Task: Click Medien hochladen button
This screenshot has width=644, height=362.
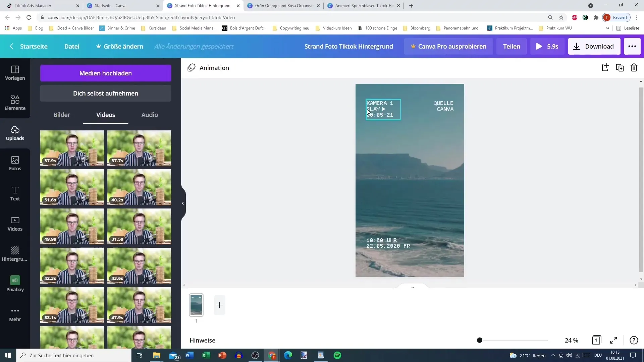Action: pos(106,73)
